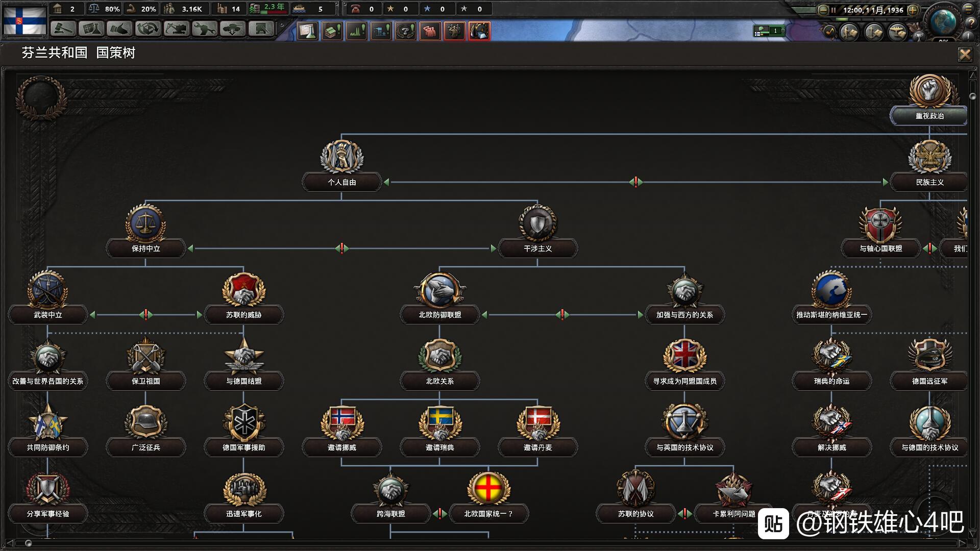Increase game speed with the plus button
Viewport: 980px width, 551px height.
click(913, 10)
